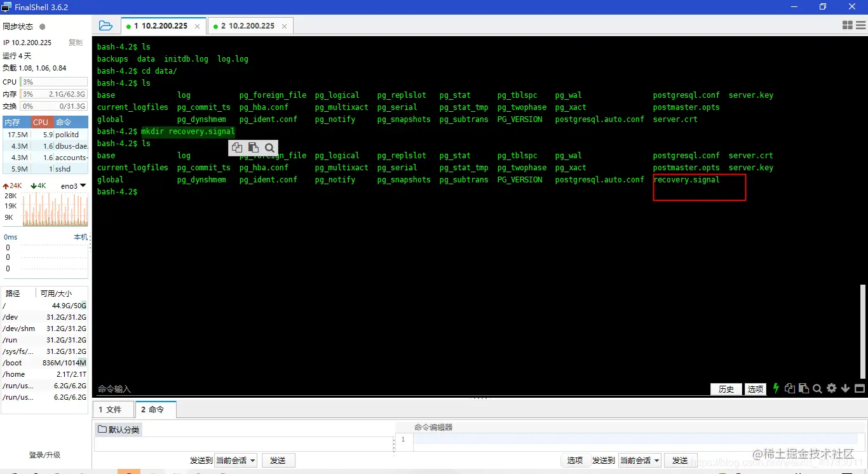Select the /home disk row
868x474 pixels.
click(x=44, y=374)
